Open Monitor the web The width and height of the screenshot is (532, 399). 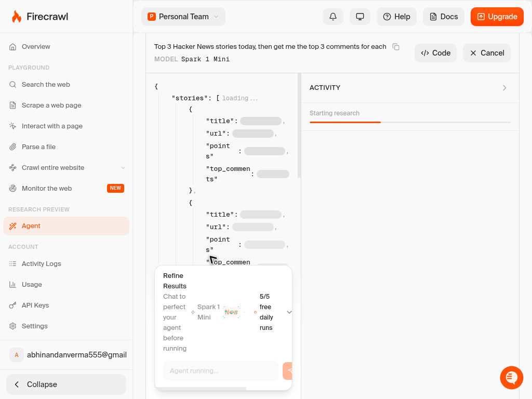(x=66, y=188)
